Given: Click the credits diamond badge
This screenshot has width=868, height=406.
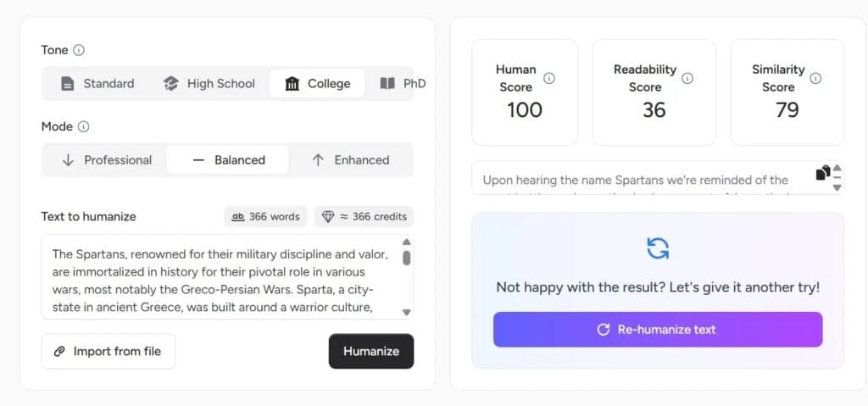Looking at the screenshot, I should pos(364,216).
